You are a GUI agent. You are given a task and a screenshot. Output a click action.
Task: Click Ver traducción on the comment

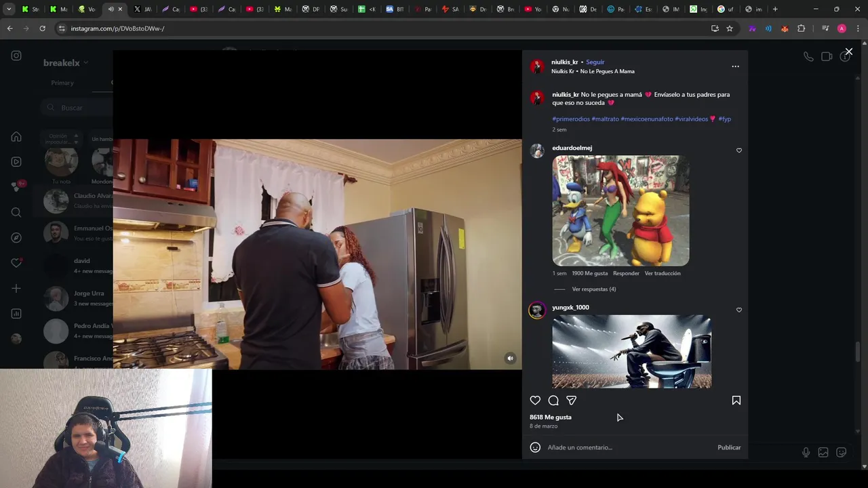[x=663, y=273]
